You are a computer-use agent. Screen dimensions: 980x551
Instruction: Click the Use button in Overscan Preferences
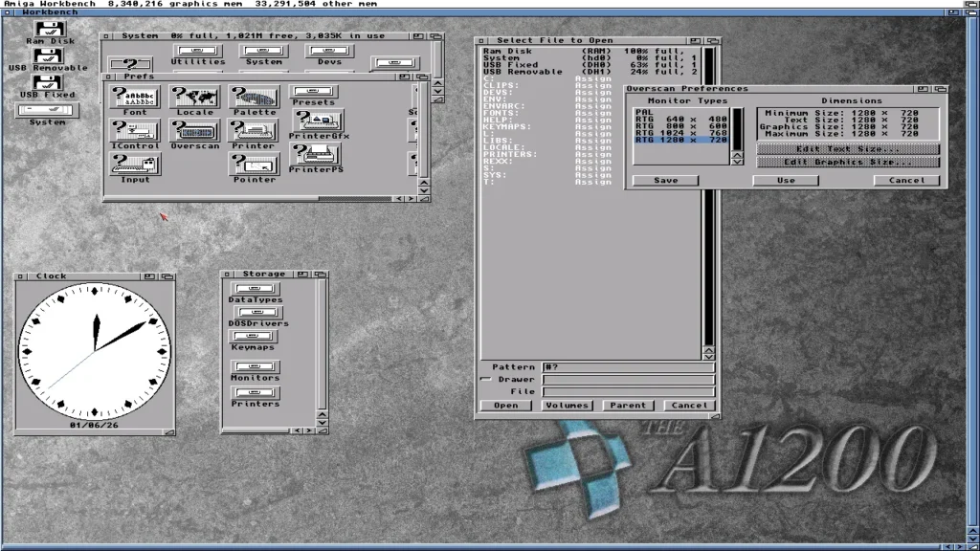click(786, 180)
